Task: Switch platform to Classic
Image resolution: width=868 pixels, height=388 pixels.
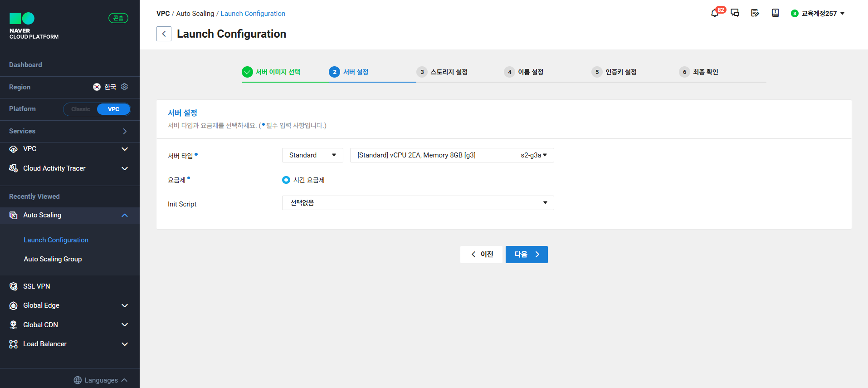Action: point(80,109)
